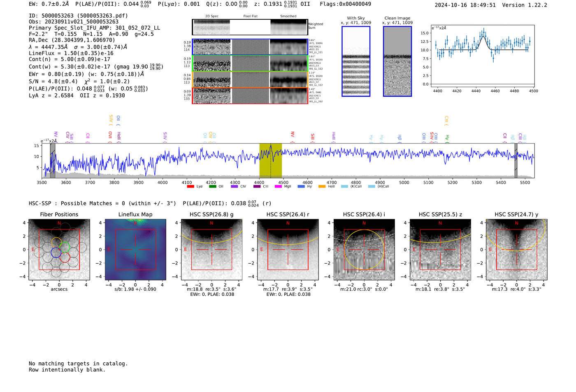Select the green-bordered fiber spectrum row
The image size is (576, 392).
click(250, 63)
